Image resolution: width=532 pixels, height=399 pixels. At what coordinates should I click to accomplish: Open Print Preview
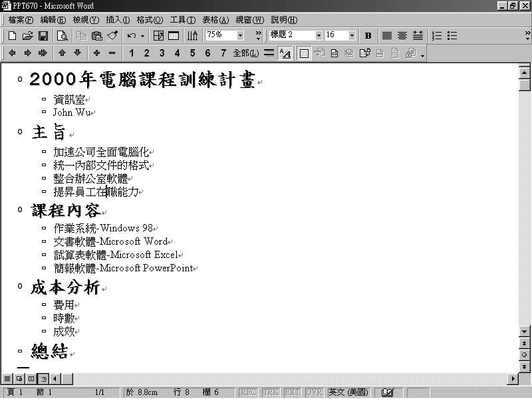coord(63,35)
